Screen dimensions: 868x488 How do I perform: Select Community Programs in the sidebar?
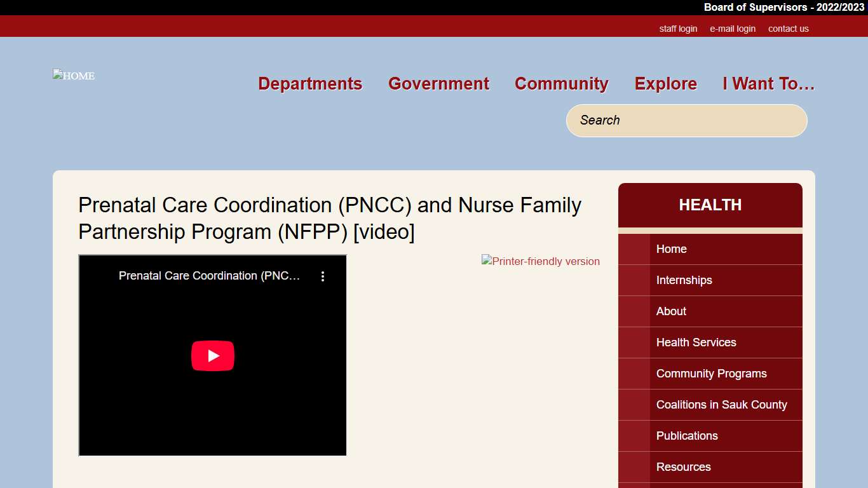pos(711,374)
